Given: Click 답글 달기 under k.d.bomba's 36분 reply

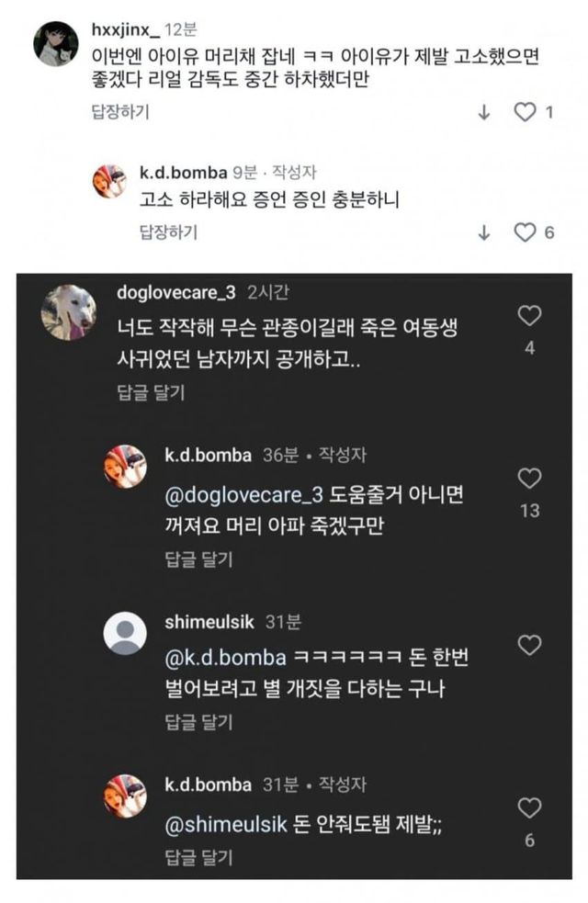Looking at the screenshot, I should pyautogui.click(x=198, y=557).
